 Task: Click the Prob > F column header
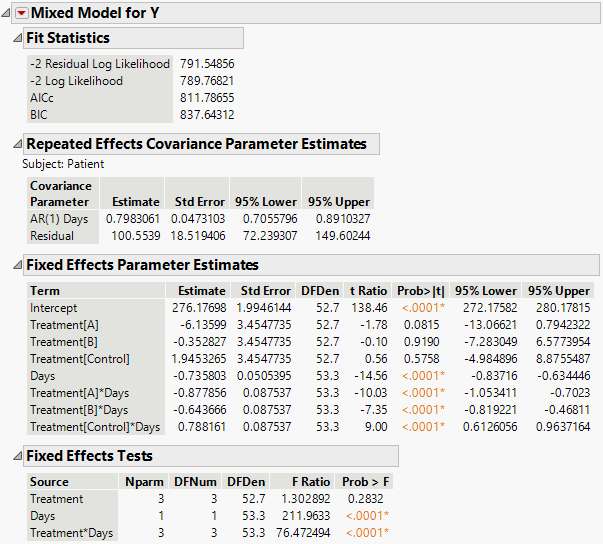point(365,482)
